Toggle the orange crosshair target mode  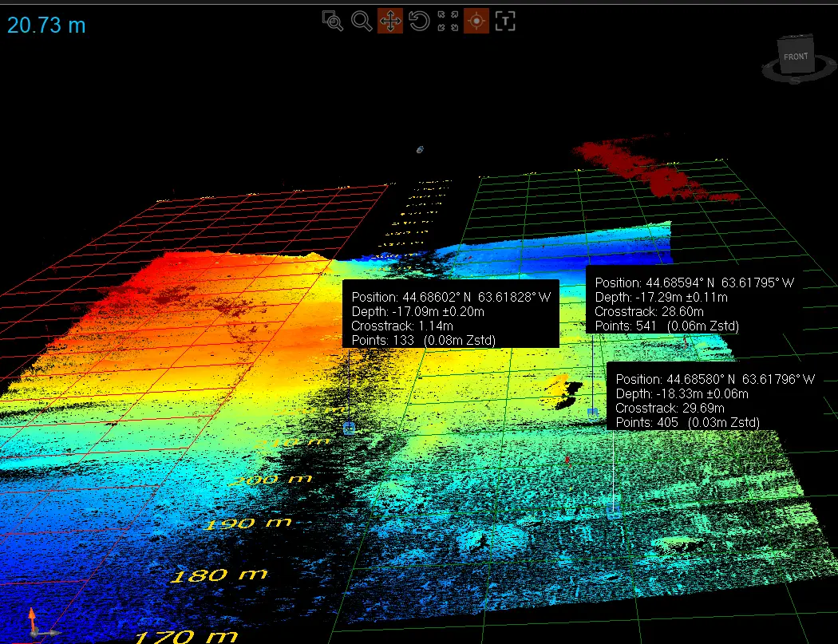[x=476, y=22]
